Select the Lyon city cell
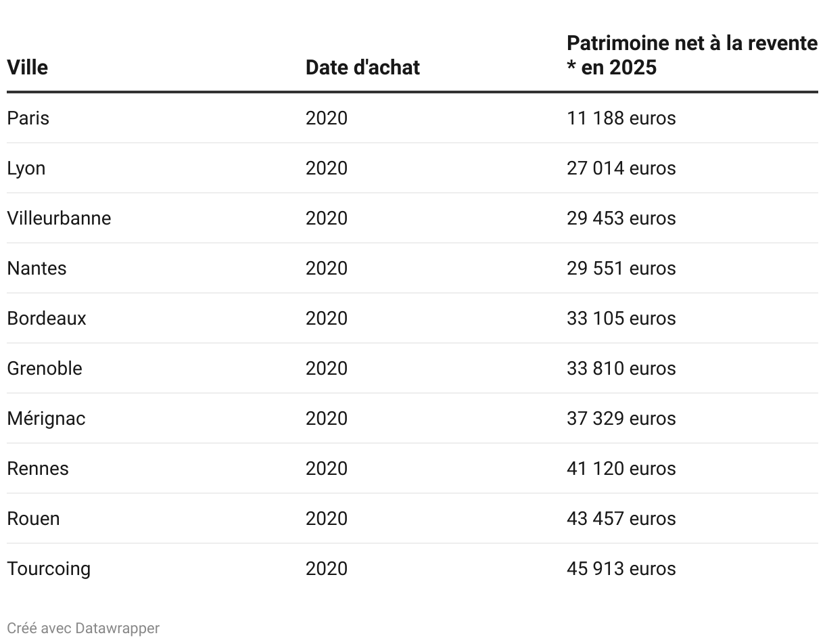825x644 pixels. coord(26,168)
